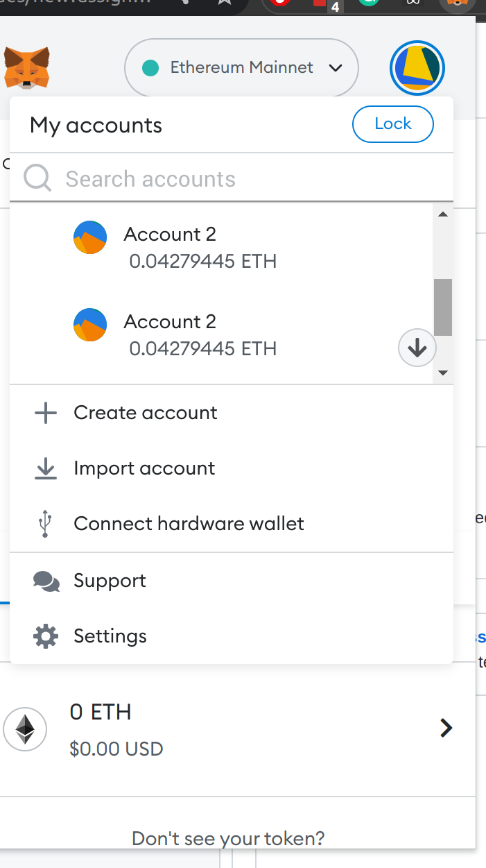The image size is (486, 868).
Task: Open Support via the chat bubble icon
Action: [45, 580]
